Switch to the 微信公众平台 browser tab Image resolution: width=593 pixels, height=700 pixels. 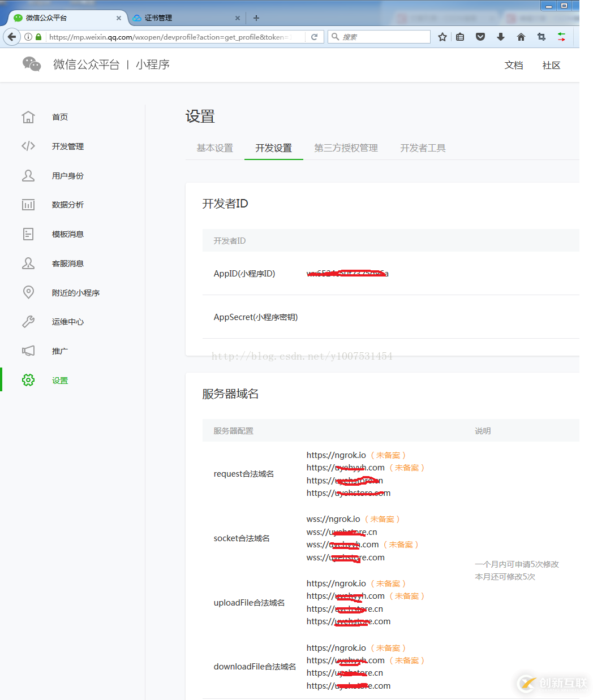tap(67, 18)
